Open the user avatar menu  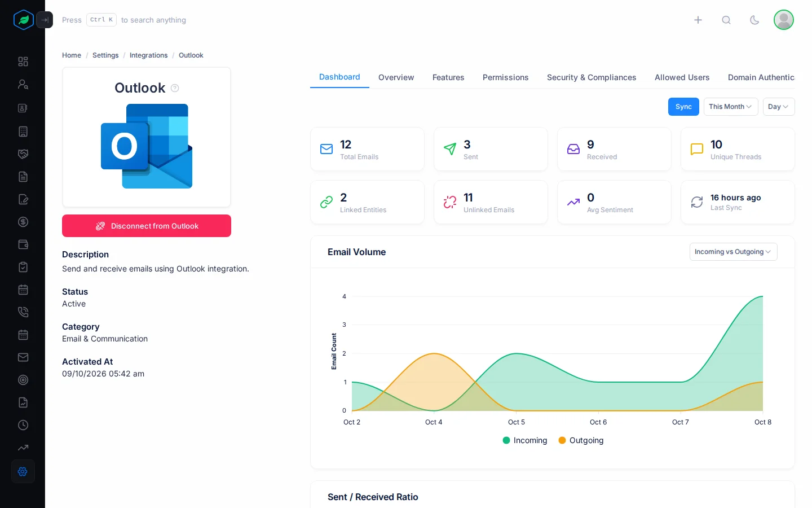(784, 20)
